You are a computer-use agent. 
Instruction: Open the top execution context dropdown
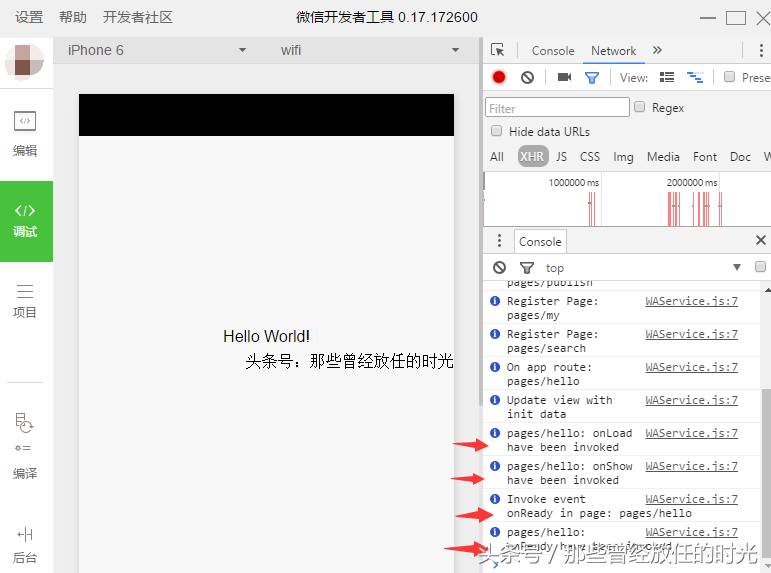[643, 268]
